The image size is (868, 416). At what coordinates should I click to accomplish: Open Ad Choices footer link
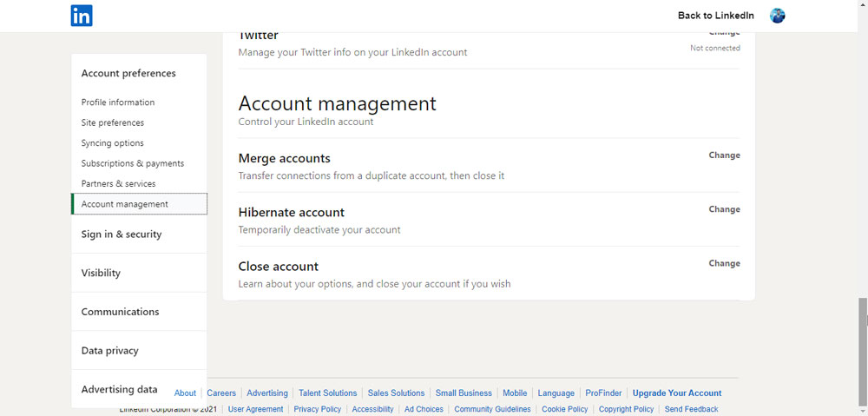[424, 409]
